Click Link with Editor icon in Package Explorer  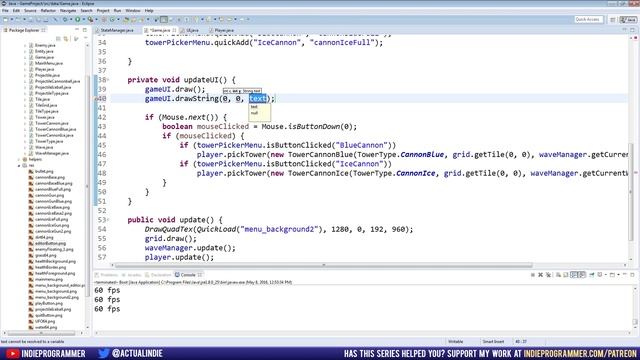[x=66, y=38]
